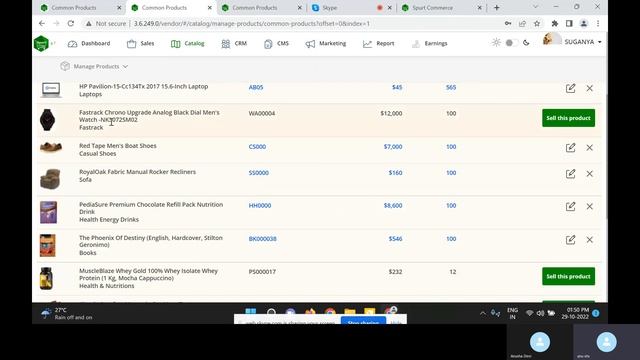Viewport: 640px width, 360px height.
Task: Expand the Manage Products dropdown
Action: [94, 66]
